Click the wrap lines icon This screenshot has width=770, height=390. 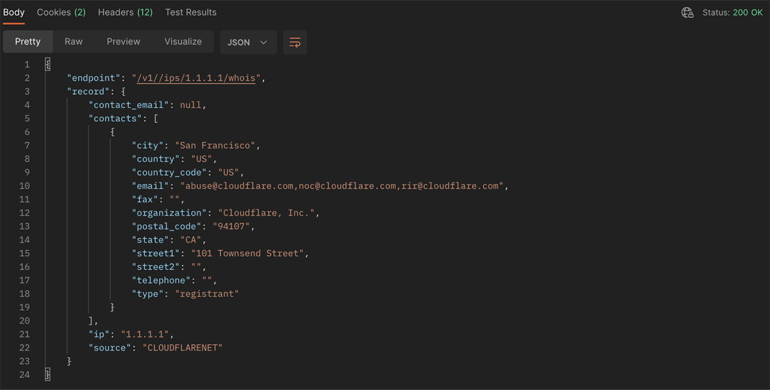(295, 42)
